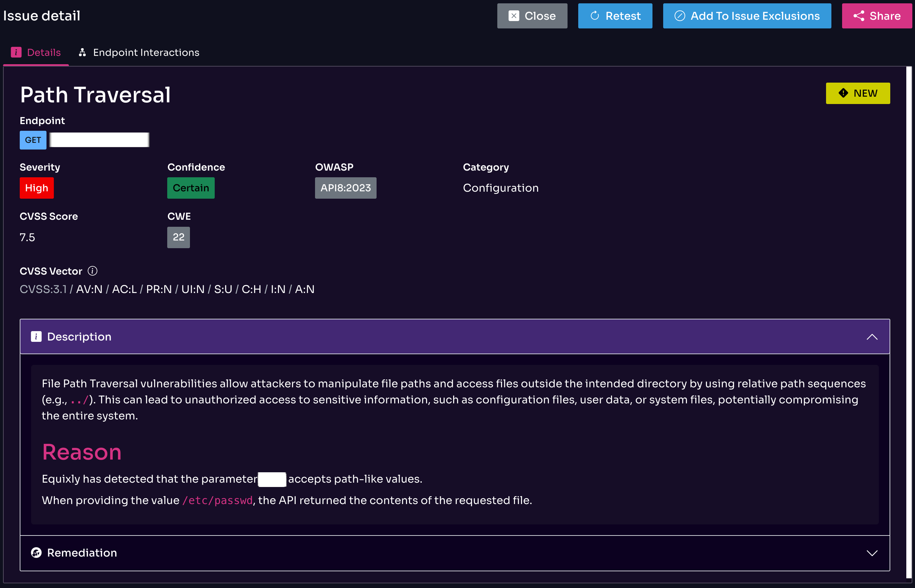
Task: Click the Endpoint Interactions branch icon
Action: click(83, 52)
